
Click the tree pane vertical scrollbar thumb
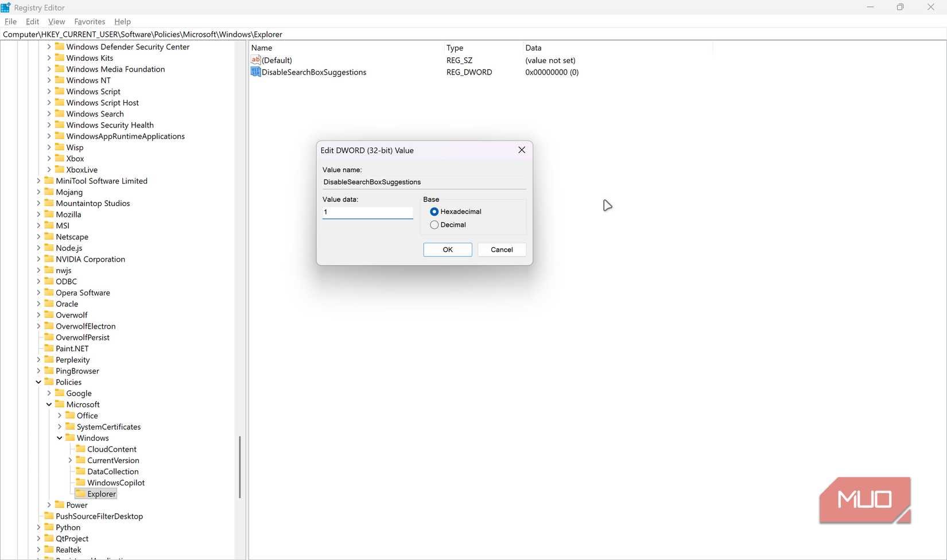tap(239, 467)
